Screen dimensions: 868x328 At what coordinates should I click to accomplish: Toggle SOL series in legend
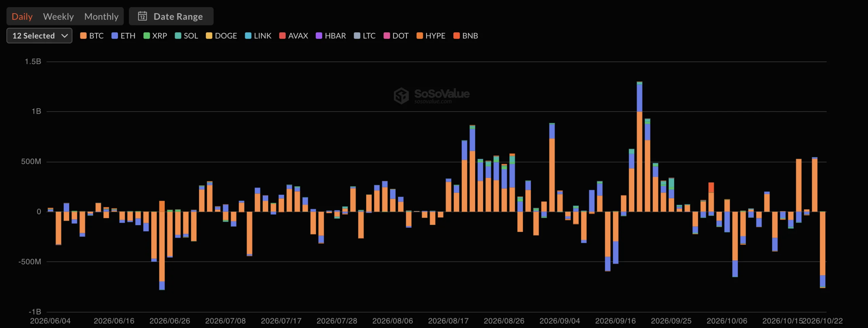pos(186,36)
